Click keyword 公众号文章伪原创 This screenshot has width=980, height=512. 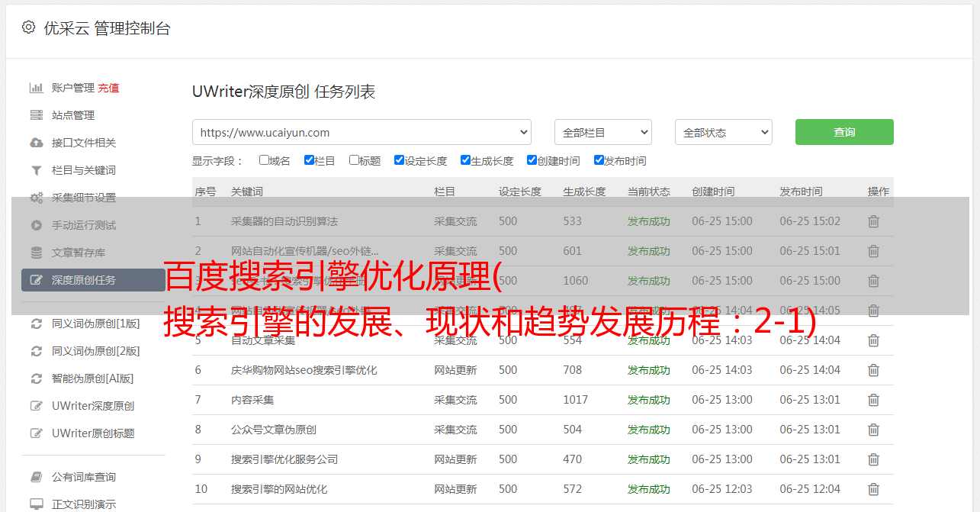(274, 430)
